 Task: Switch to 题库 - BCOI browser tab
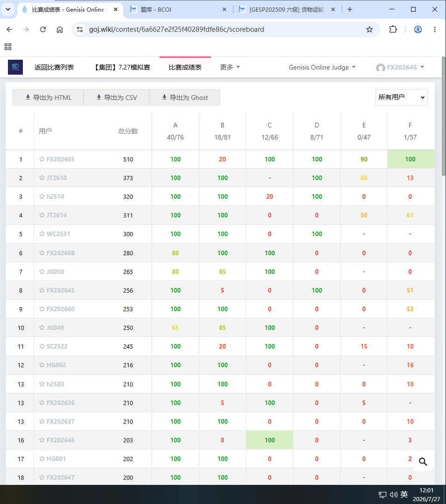click(178, 10)
